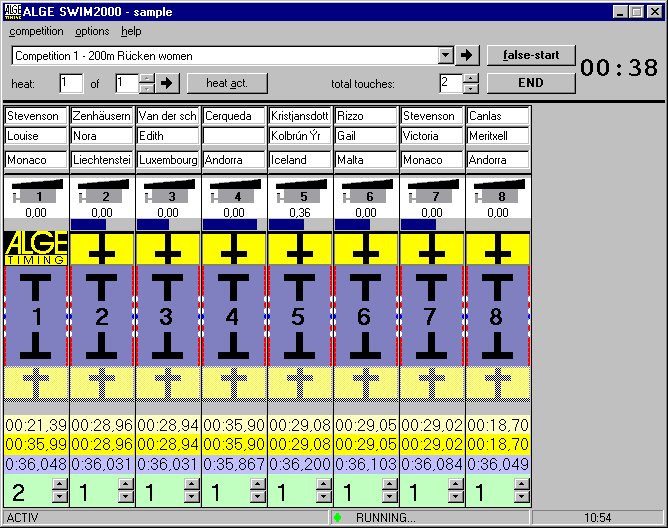Click the END button
Screen dimensions: 668x528
531,83
